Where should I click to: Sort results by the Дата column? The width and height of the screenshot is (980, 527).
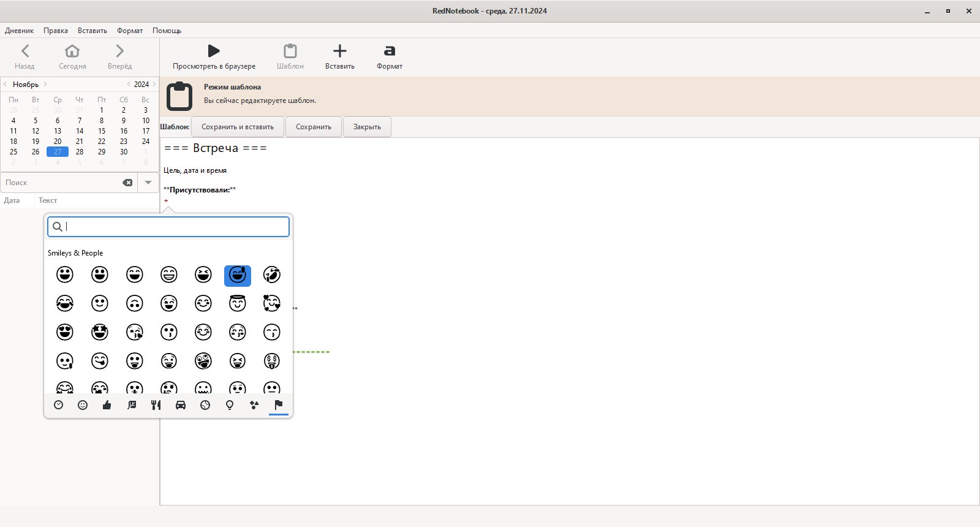point(17,200)
